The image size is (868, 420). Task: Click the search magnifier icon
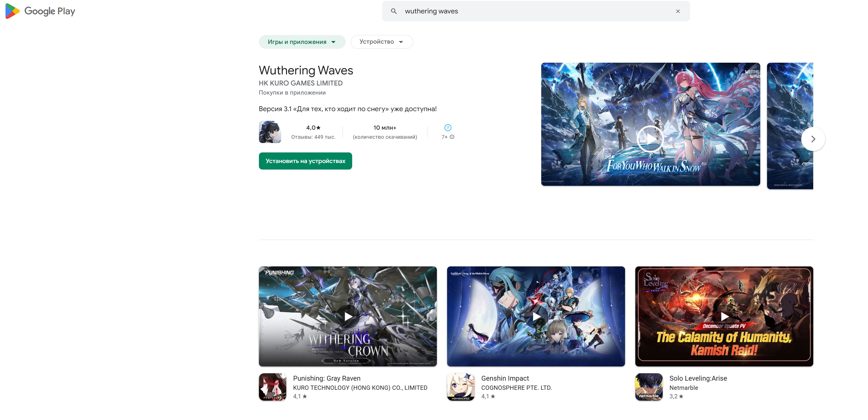click(394, 11)
